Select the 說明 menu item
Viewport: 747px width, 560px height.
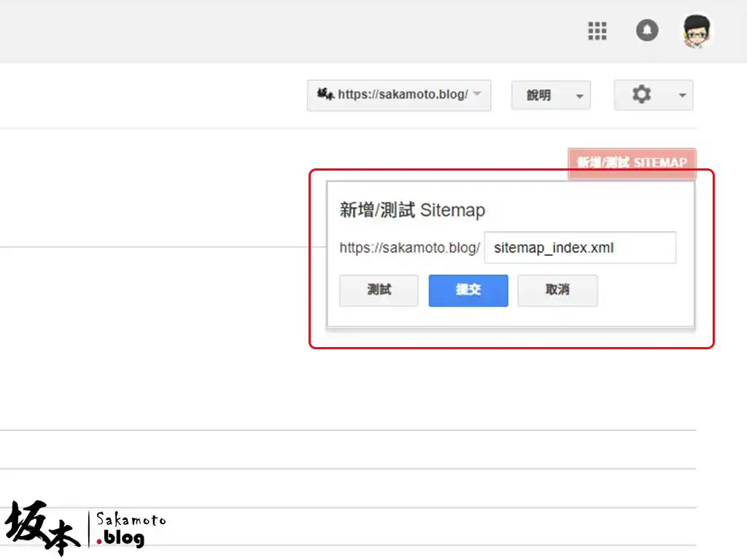coord(539,95)
